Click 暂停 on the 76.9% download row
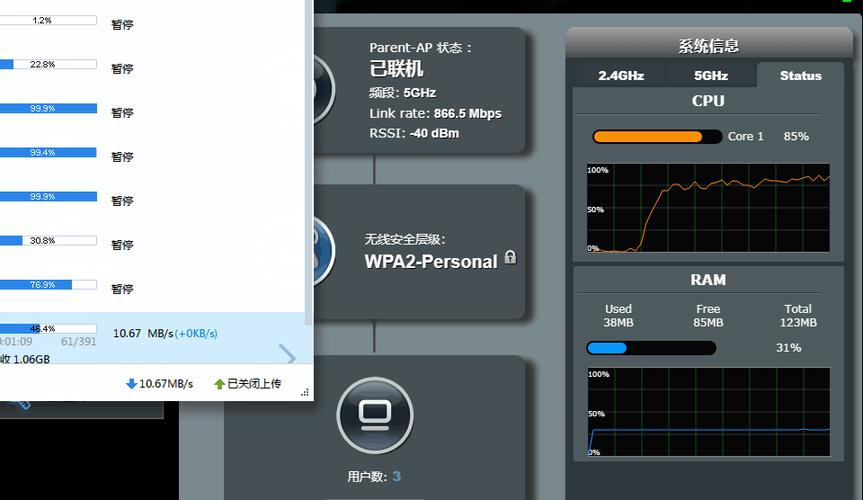 [x=122, y=289]
